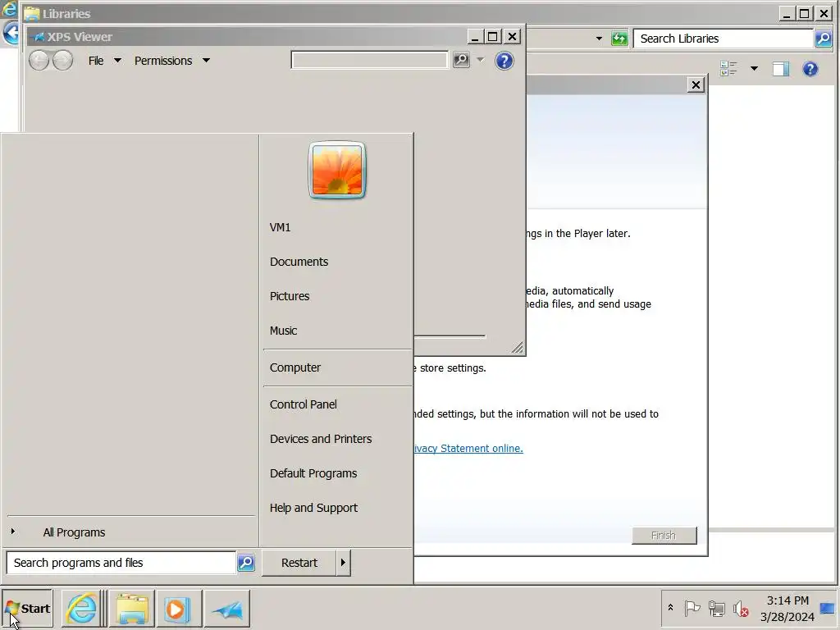
Task: Open Computer from the Start menu
Action: coord(294,367)
